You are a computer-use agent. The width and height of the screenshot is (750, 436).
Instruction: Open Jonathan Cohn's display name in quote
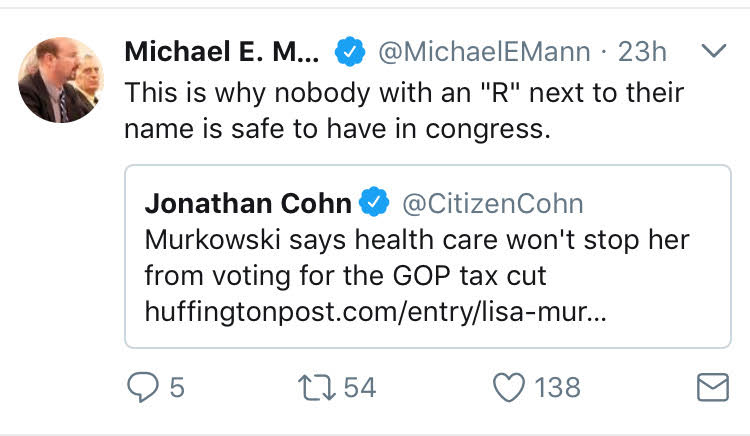pos(248,203)
